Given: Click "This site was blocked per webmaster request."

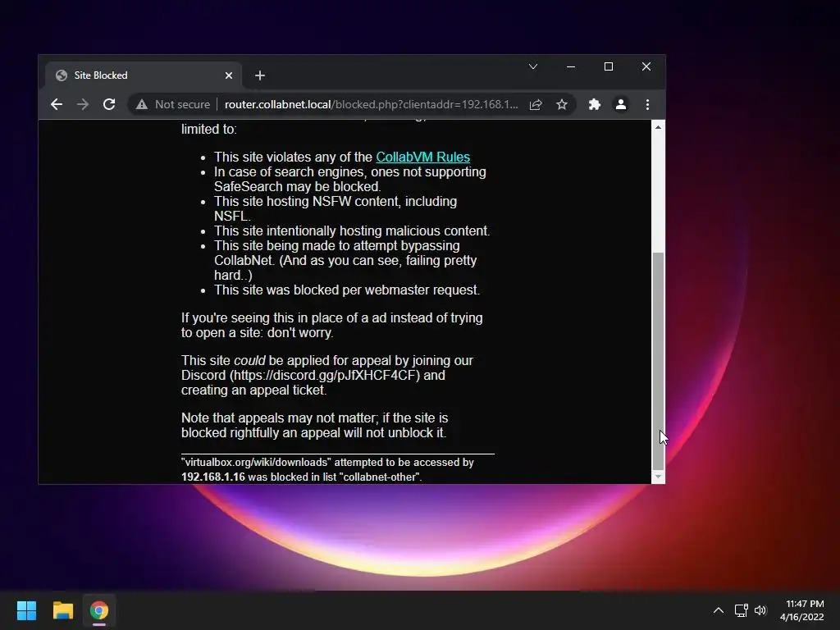Looking at the screenshot, I should point(347,290).
